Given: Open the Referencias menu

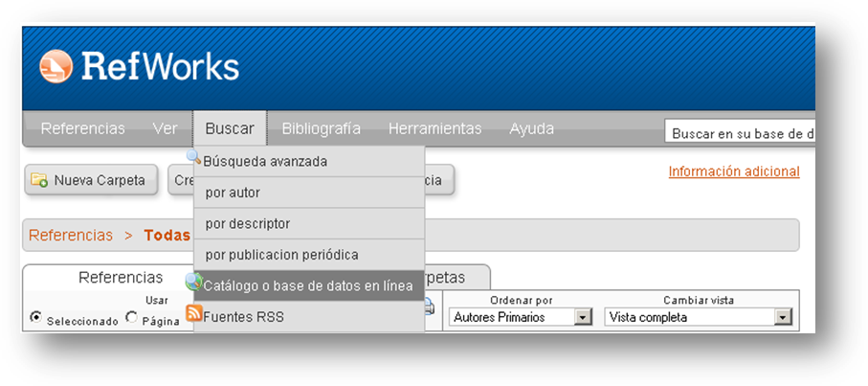Looking at the screenshot, I should click(x=83, y=128).
